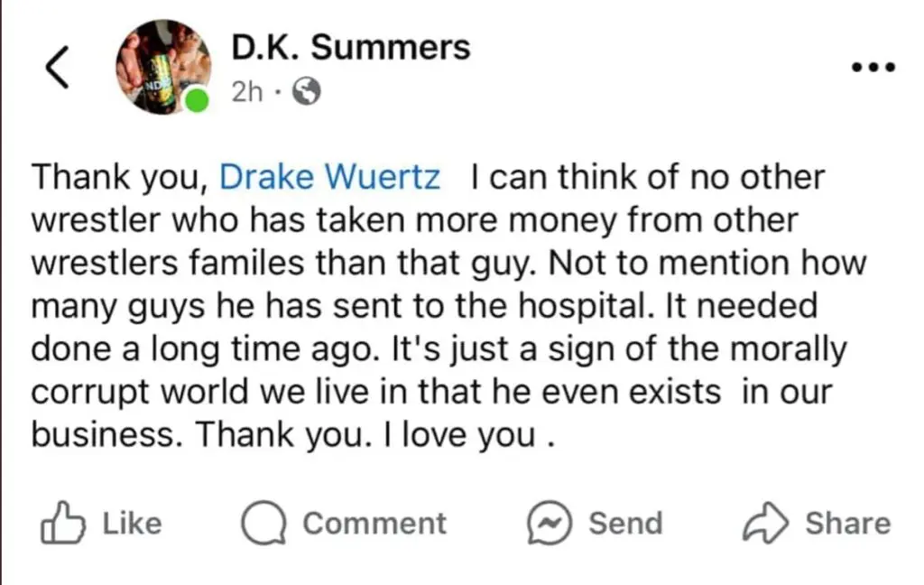Click the 2h timestamp link

[x=245, y=91]
